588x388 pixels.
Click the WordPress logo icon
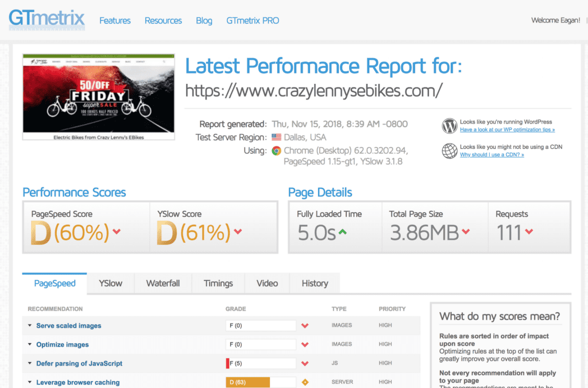point(449,126)
